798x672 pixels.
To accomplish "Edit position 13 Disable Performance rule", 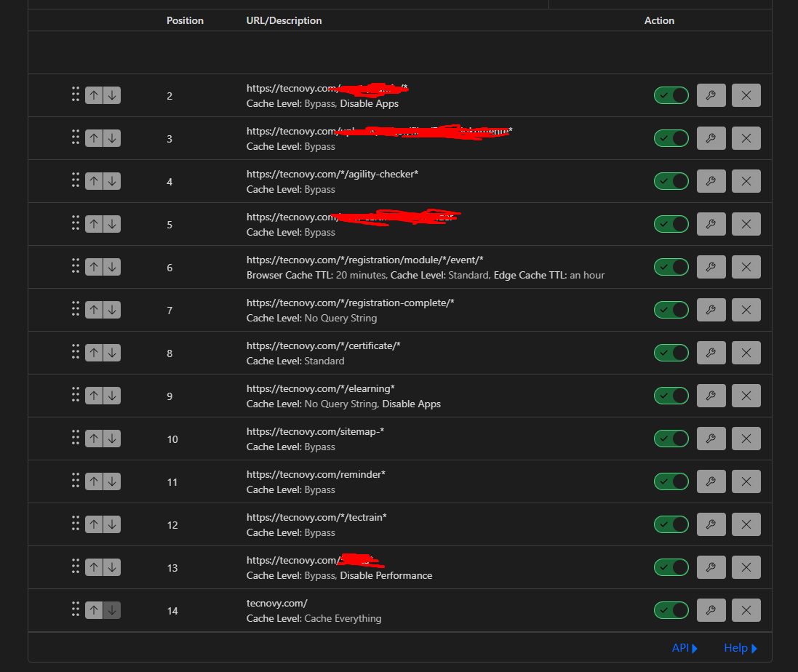I will point(711,567).
